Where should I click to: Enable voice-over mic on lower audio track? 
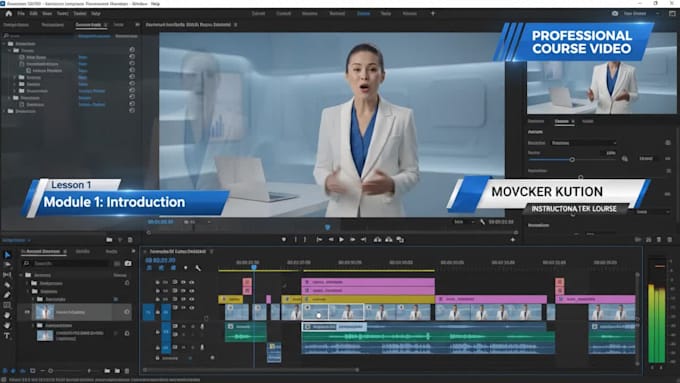202,347
